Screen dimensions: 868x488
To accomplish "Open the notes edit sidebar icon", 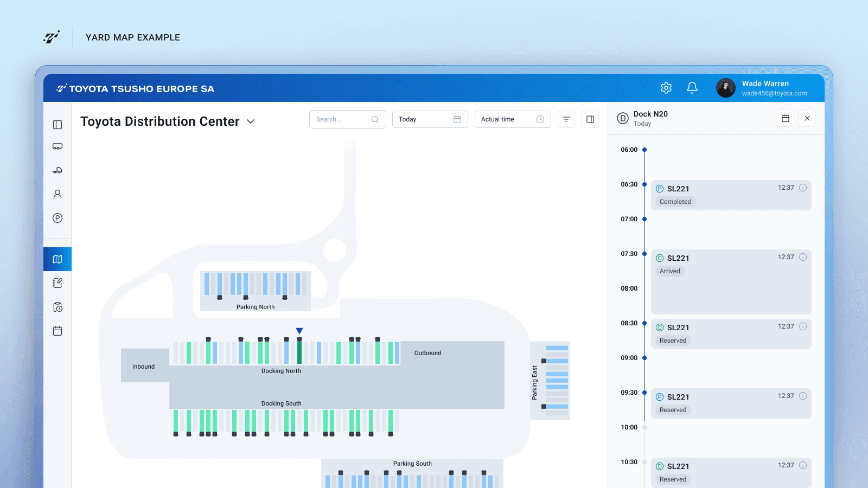I will coord(58,283).
